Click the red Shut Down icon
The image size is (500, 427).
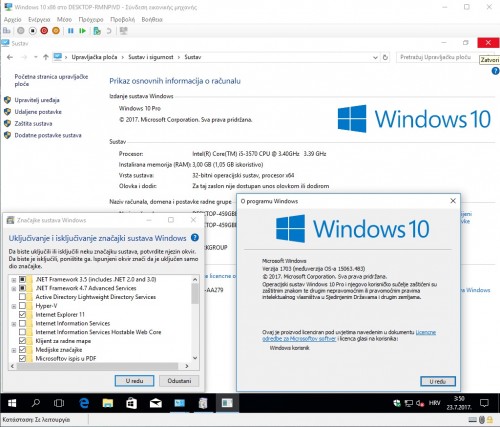click(44, 31)
